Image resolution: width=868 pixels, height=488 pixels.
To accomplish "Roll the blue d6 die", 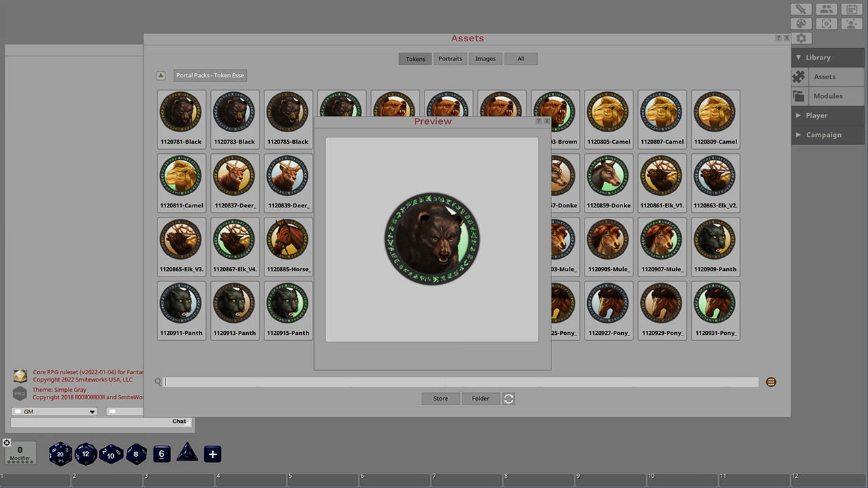I will [x=161, y=453].
